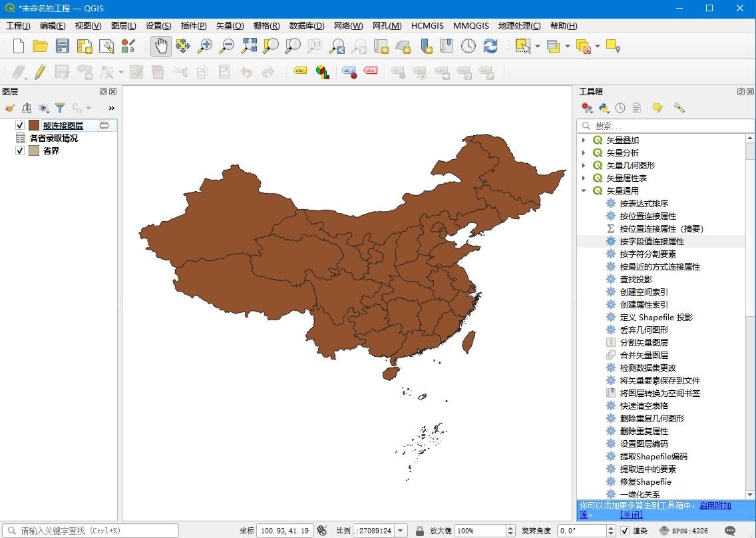This screenshot has width=756, height=538.
Task: Open the 栅格(R) menu
Action: [x=266, y=26]
